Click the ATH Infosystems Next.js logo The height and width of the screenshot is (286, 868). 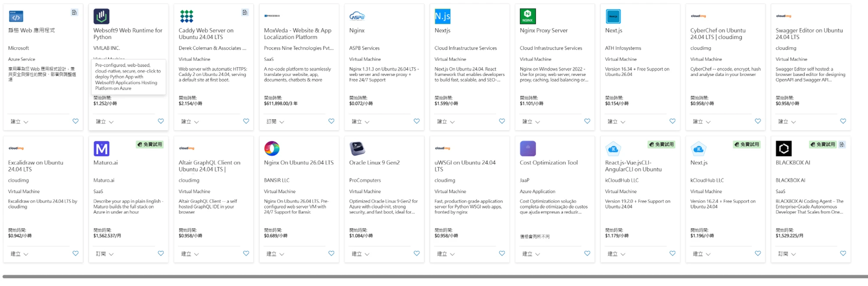coord(613,16)
